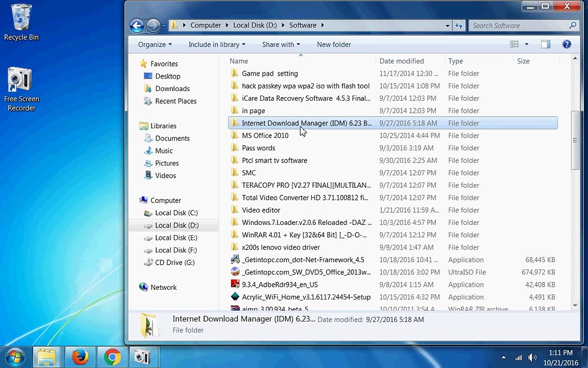The image size is (588, 368).
Task: Open the Music library
Action: pos(164,151)
